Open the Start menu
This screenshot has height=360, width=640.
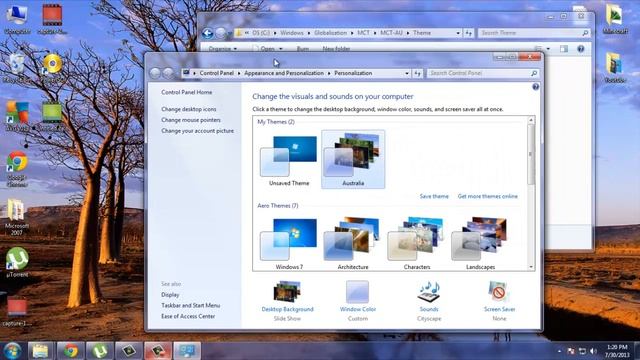(x=12, y=350)
